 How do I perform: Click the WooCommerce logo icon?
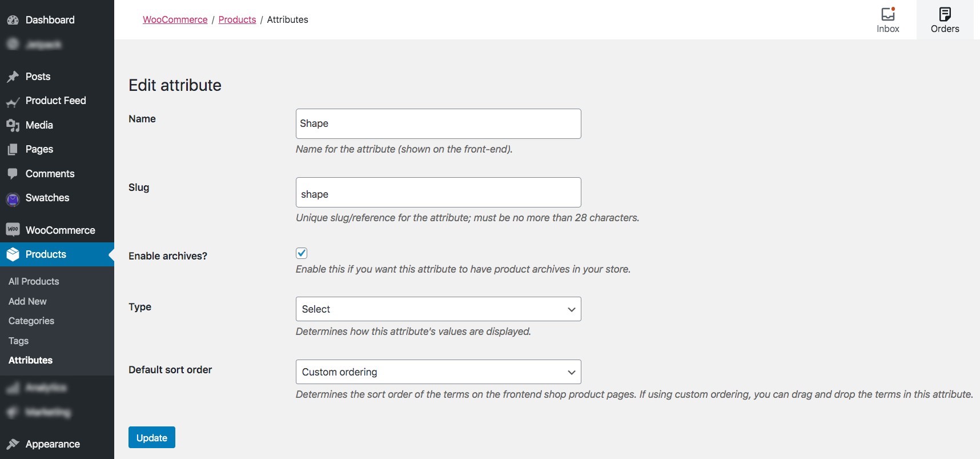pos(13,230)
